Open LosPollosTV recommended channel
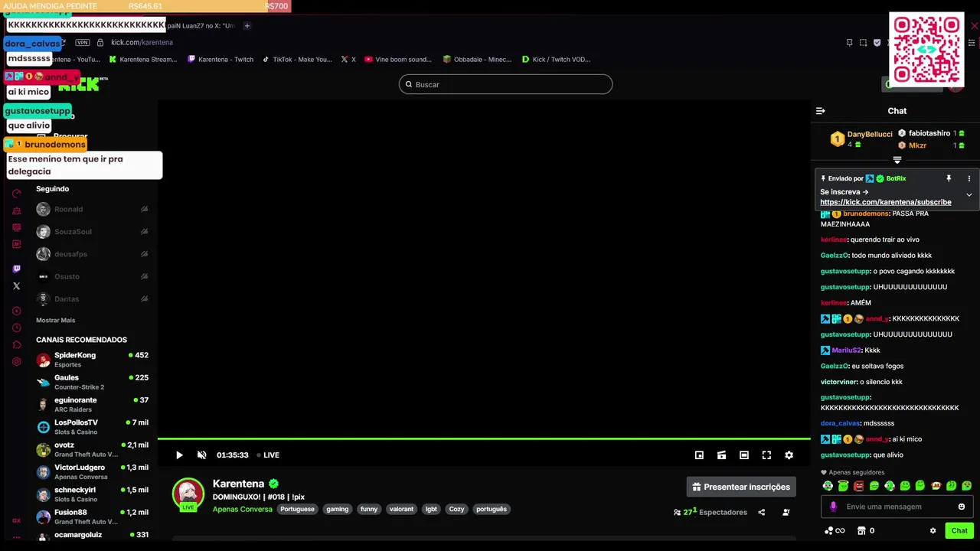 pyautogui.click(x=92, y=427)
